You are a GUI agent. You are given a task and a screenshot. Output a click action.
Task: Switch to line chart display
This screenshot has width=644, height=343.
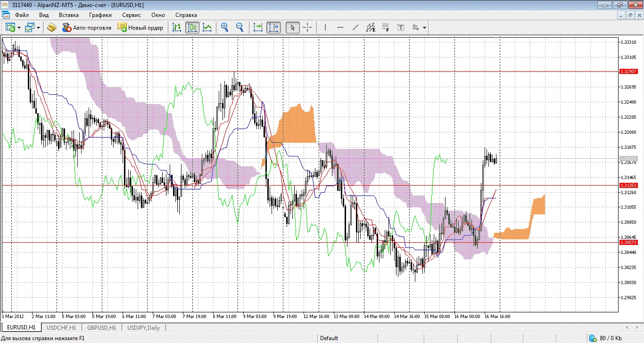(x=207, y=27)
